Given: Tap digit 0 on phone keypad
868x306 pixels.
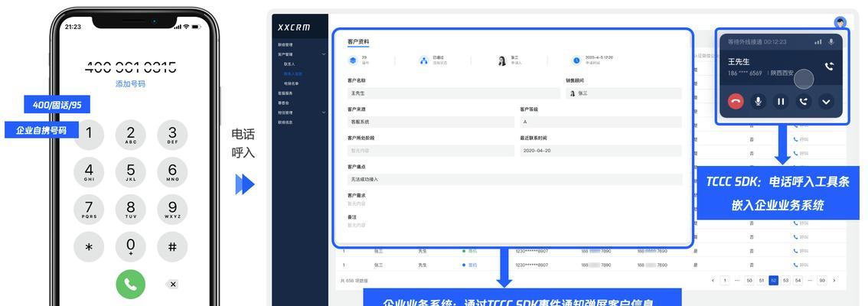Looking at the screenshot, I should [131, 247].
